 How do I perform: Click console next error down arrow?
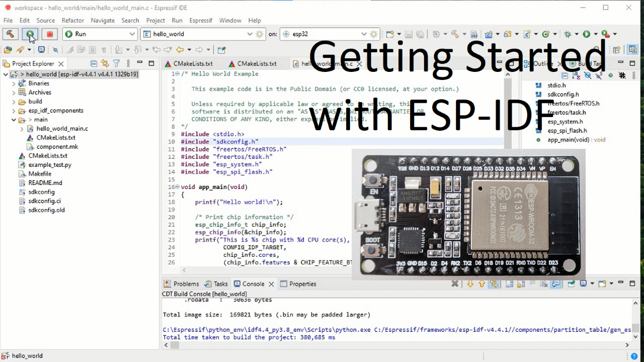[470, 284]
